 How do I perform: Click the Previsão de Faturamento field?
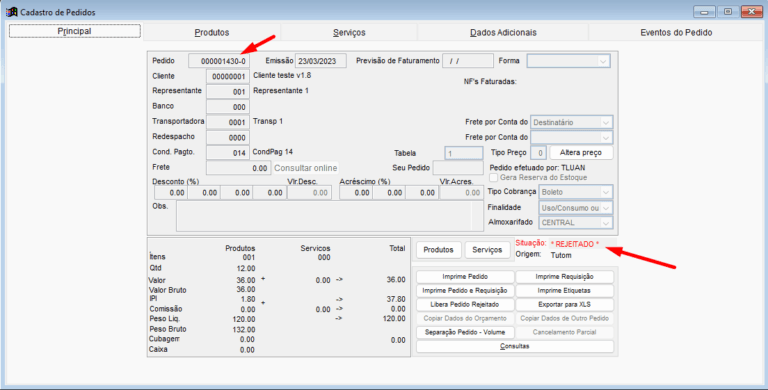click(x=468, y=61)
